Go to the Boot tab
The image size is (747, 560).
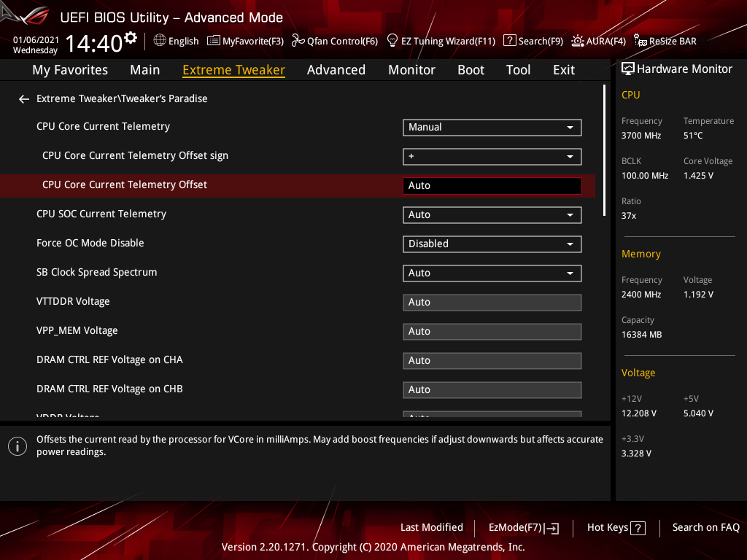[x=471, y=70]
